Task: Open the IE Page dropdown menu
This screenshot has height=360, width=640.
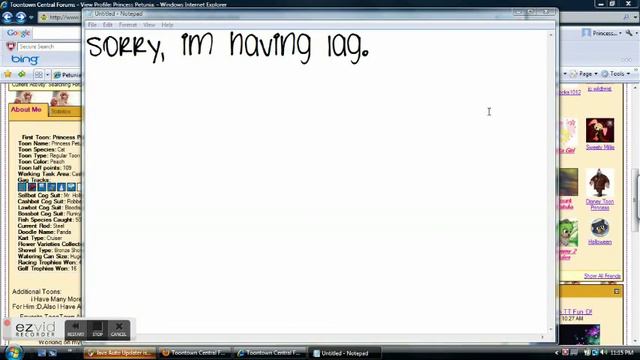Action: [584, 74]
